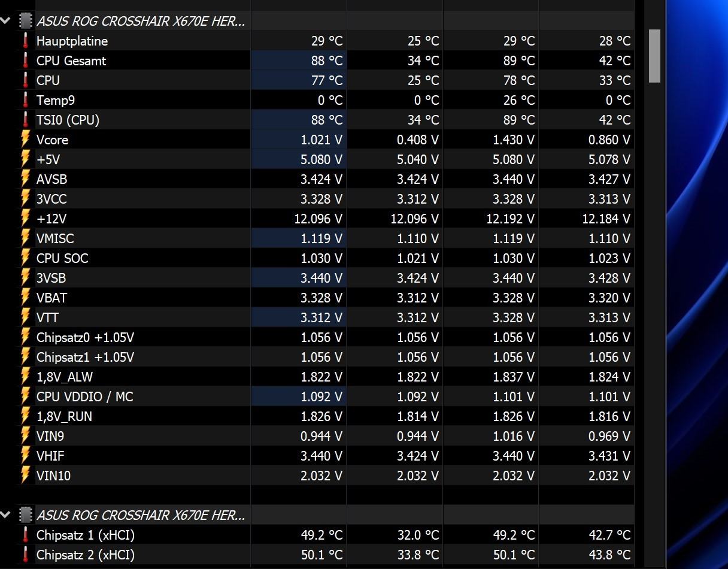The width and height of the screenshot is (728, 569).
Task: Click lightning bolt icon beside CPU SOC
Action: 25,258
